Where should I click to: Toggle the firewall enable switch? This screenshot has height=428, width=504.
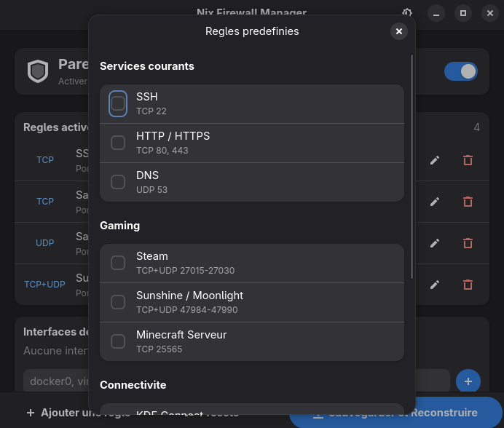[x=460, y=71]
